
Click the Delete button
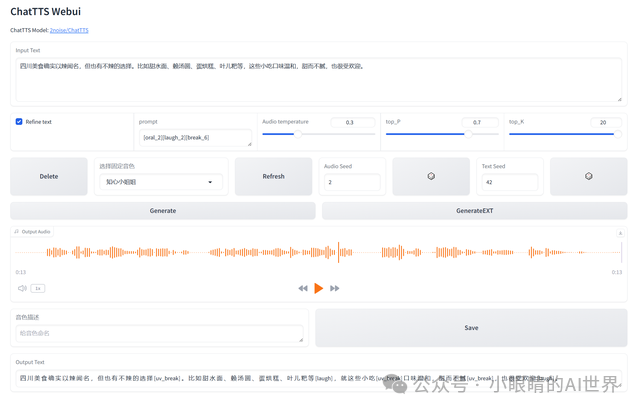49,176
